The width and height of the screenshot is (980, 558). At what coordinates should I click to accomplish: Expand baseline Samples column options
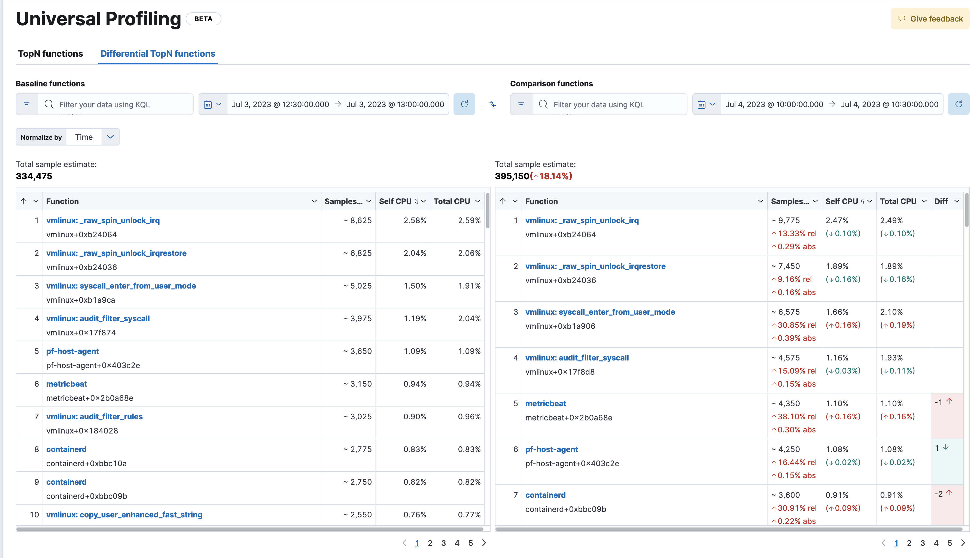click(369, 201)
